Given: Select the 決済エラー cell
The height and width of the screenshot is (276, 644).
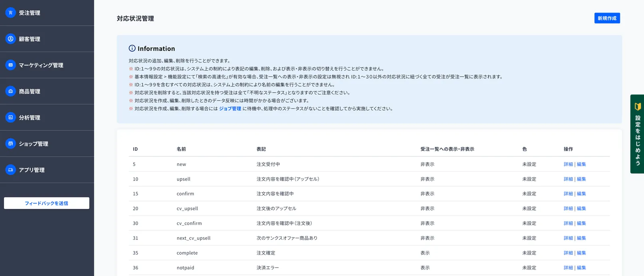Looking at the screenshot, I should 268,268.
